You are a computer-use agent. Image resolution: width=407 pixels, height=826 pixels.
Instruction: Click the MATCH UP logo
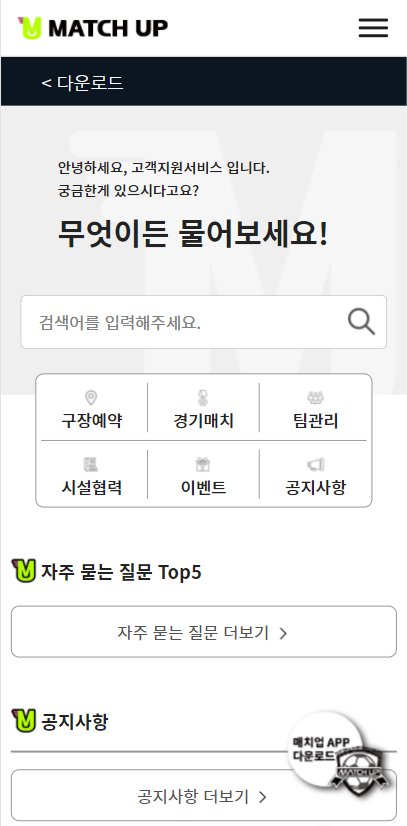click(93, 28)
